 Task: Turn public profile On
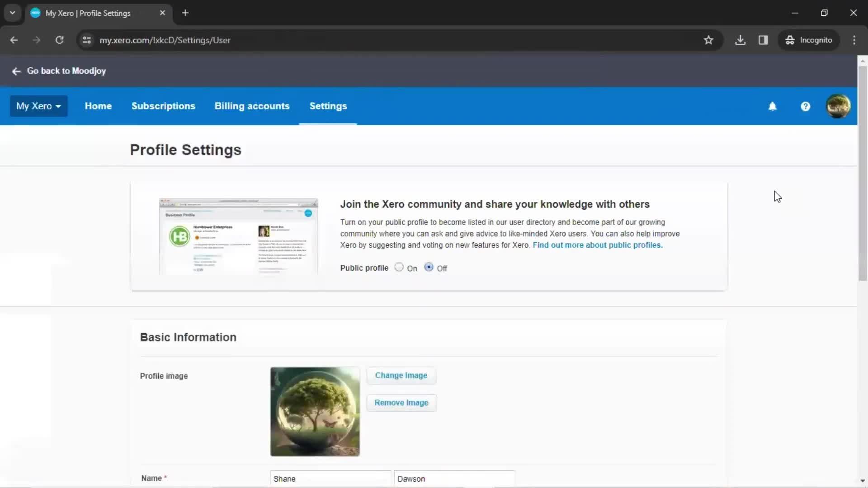pos(399,267)
